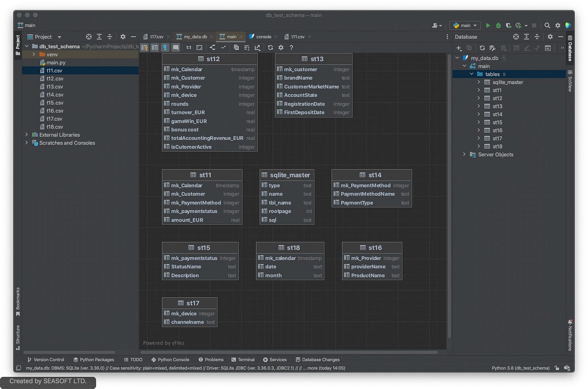Toggle the Columns display button in diagram toolbar
Image resolution: width=588 pixels, height=389 pixels.
155,48
